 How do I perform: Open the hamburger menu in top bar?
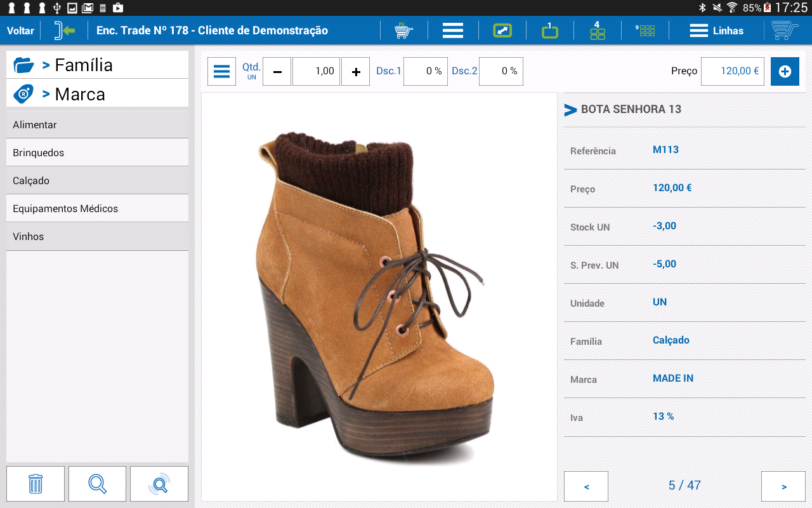click(452, 30)
